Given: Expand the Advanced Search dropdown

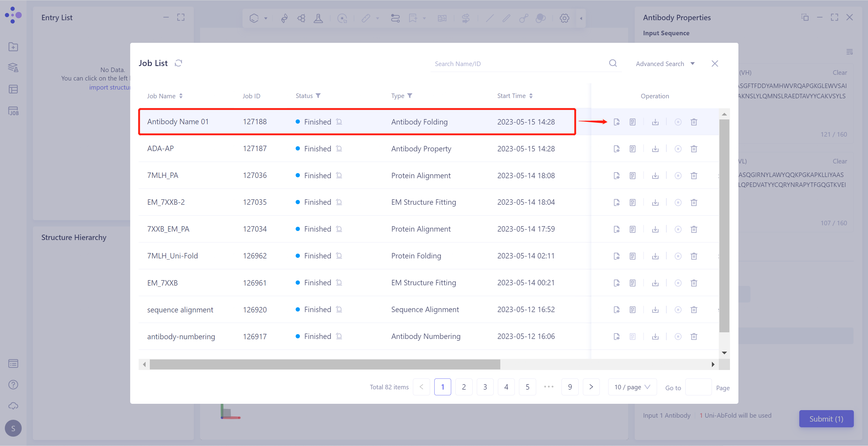Looking at the screenshot, I should click(665, 64).
